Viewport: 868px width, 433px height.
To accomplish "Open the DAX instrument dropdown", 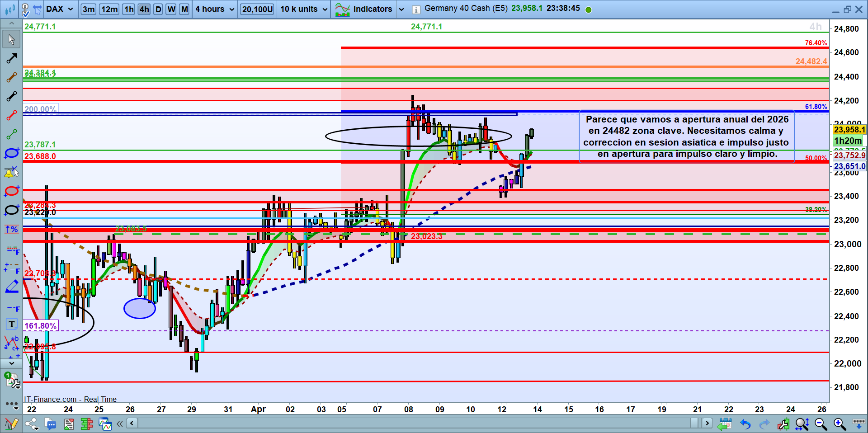I will pyautogui.click(x=59, y=9).
